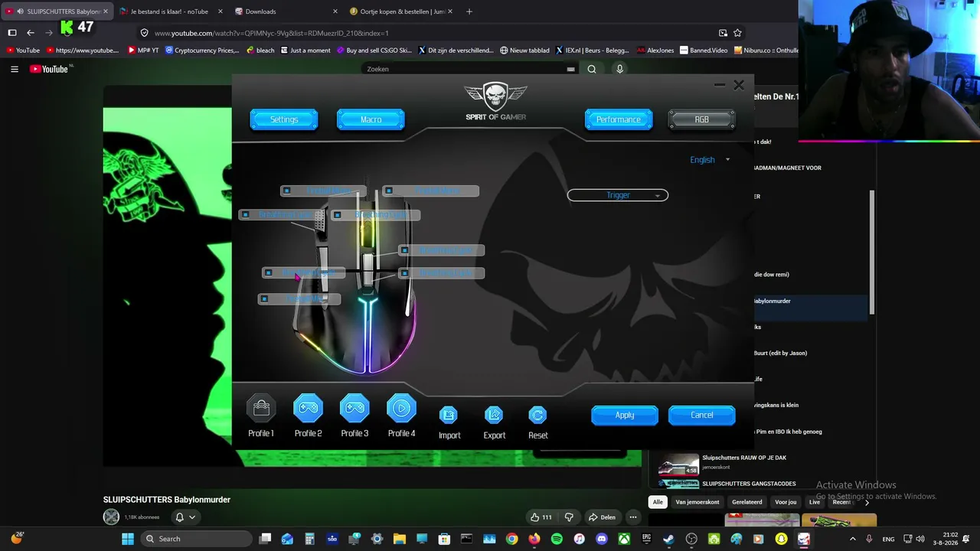Like the video with 111 likes
This screenshot has width=980, height=551.
[541, 517]
